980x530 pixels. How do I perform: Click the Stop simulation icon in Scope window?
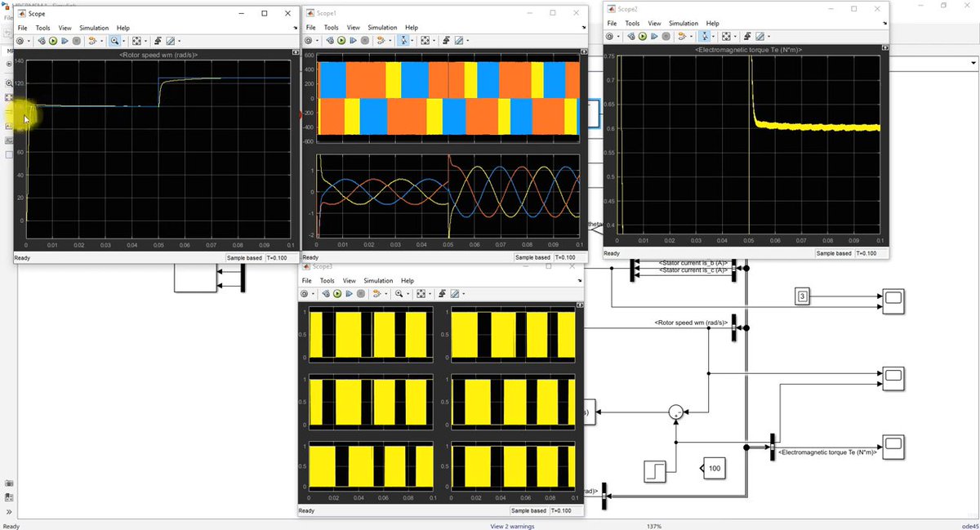click(76, 41)
